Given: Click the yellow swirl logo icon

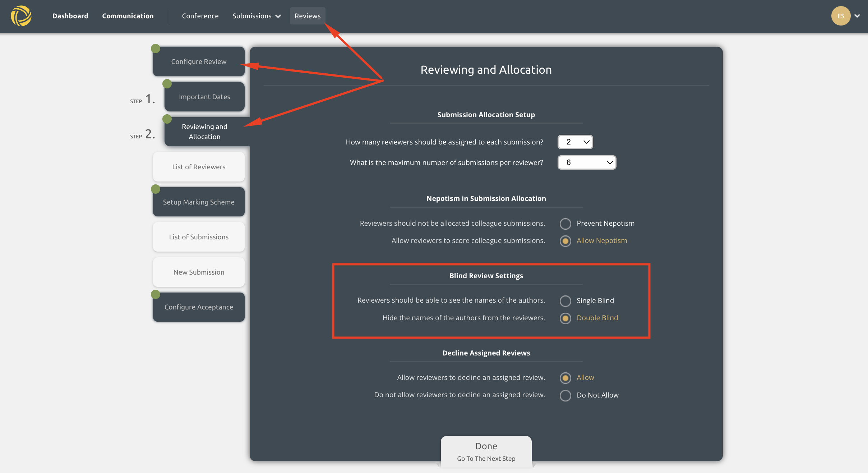Looking at the screenshot, I should (x=21, y=16).
